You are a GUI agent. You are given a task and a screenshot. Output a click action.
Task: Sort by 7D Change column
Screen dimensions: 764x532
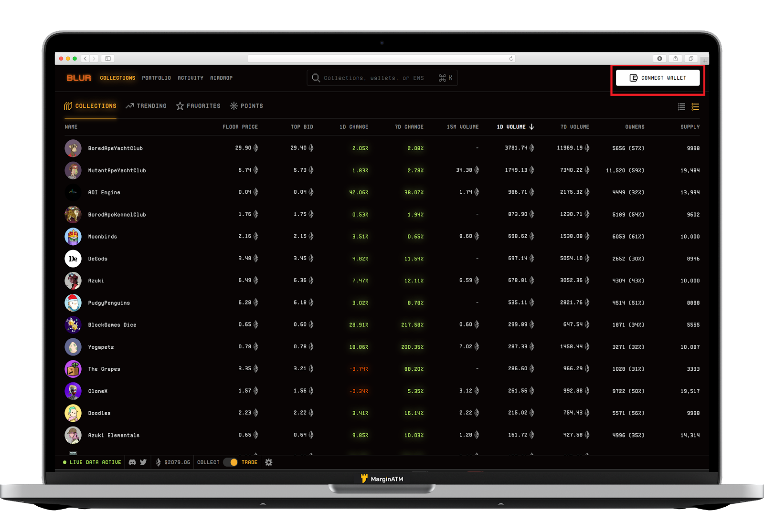(409, 127)
